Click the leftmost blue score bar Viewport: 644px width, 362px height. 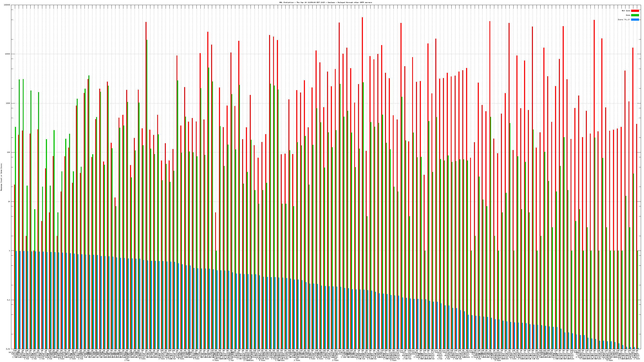coord(16,300)
